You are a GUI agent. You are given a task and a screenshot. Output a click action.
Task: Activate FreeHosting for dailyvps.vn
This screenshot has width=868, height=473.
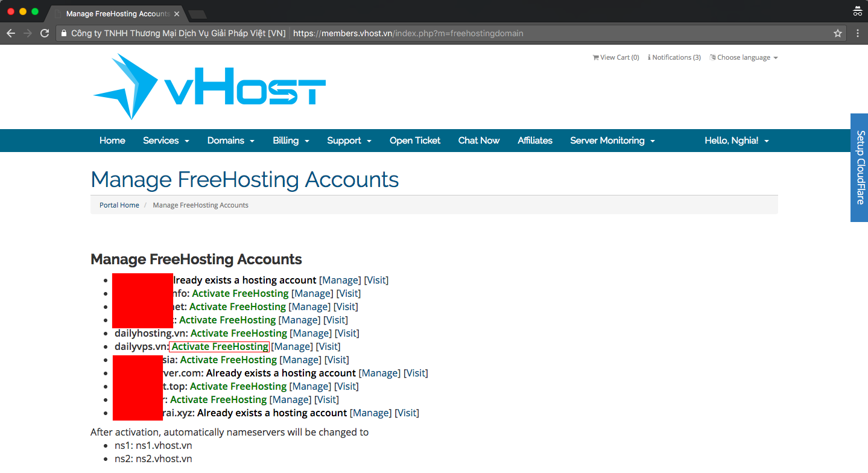[220, 347]
